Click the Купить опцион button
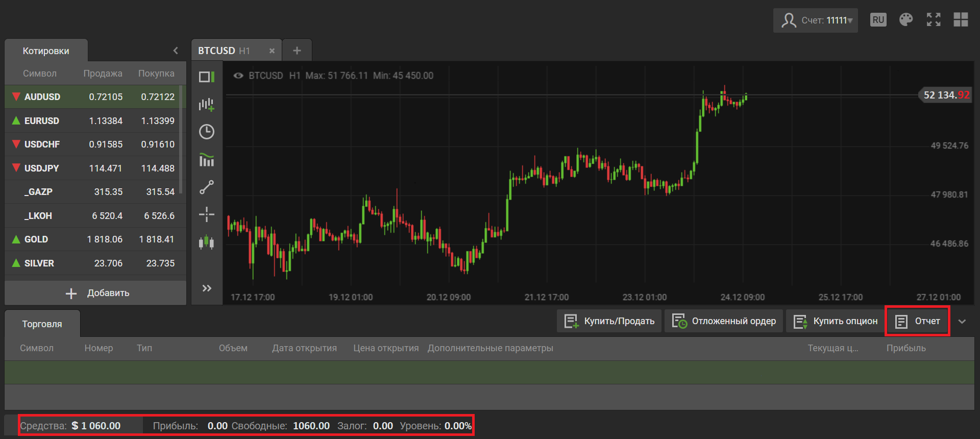Image resolution: width=980 pixels, height=439 pixels. click(835, 321)
